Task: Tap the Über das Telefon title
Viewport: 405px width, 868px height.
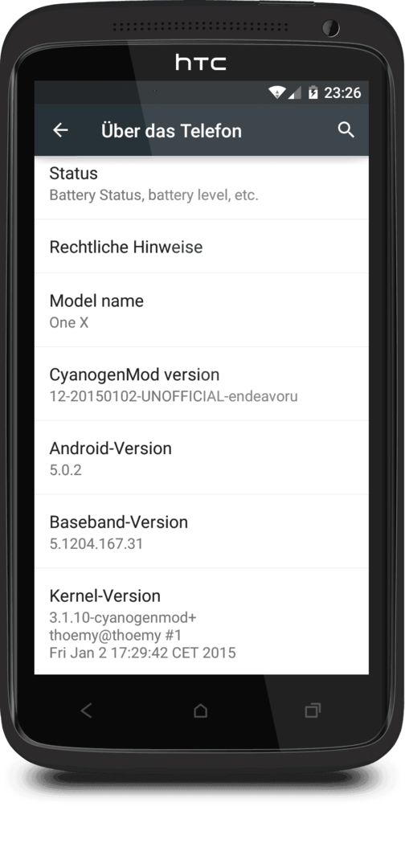Action: click(x=171, y=131)
